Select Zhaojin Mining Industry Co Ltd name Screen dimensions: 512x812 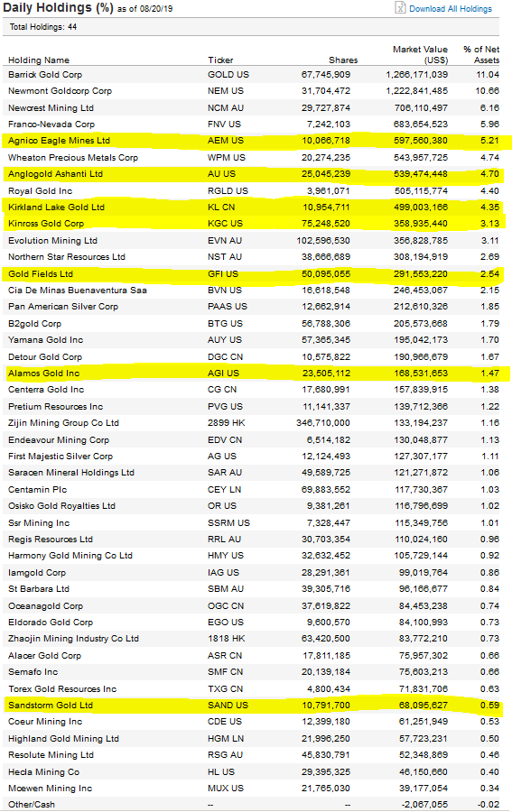point(73,639)
